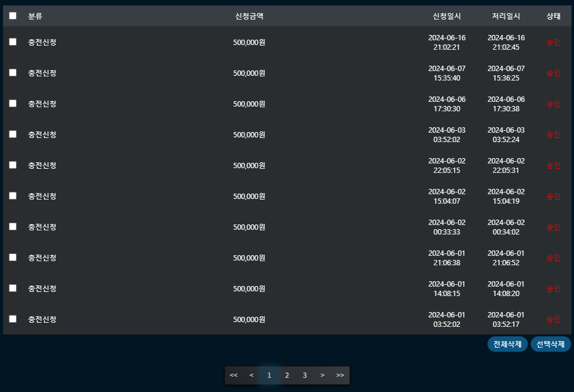The height and width of the screenshot is (392, 574).
Task: Open page 2 of the request list
Action: pyautogui.click(x=287, y=375)
